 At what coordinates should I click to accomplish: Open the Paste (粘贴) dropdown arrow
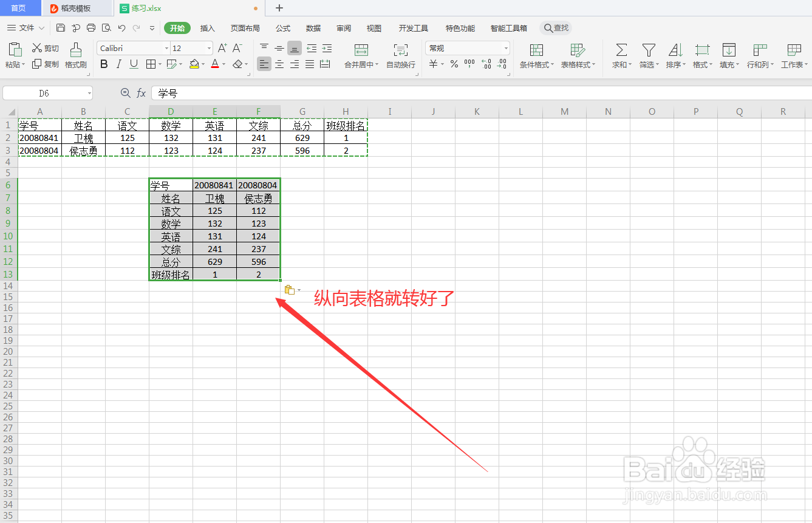(x=24, y=64)
